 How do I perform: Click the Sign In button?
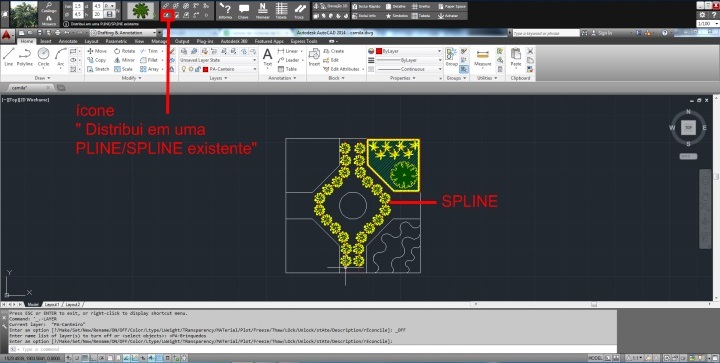601,33
